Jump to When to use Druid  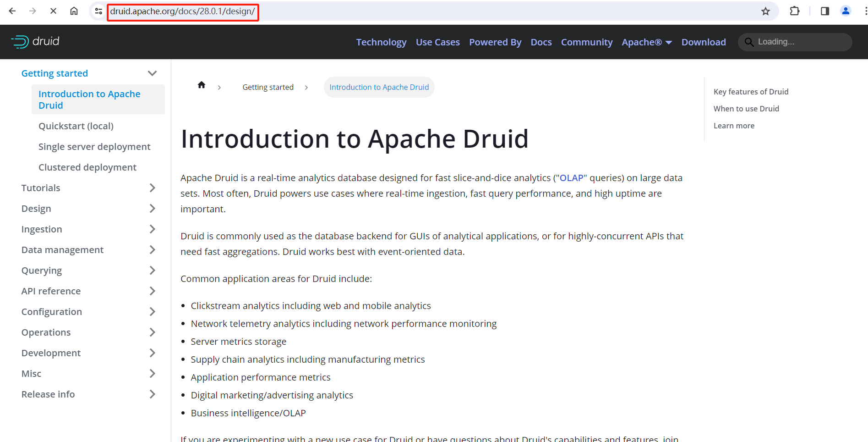[x=746, y=109]
